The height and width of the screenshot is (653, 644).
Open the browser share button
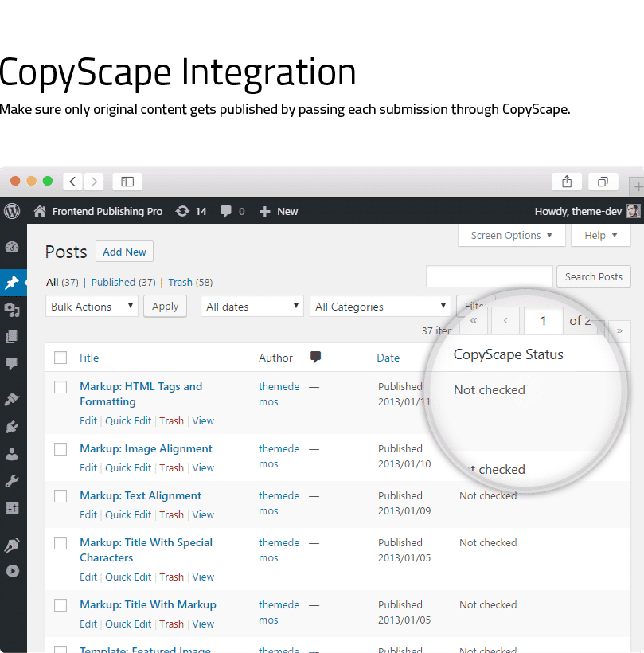[567, 182]
